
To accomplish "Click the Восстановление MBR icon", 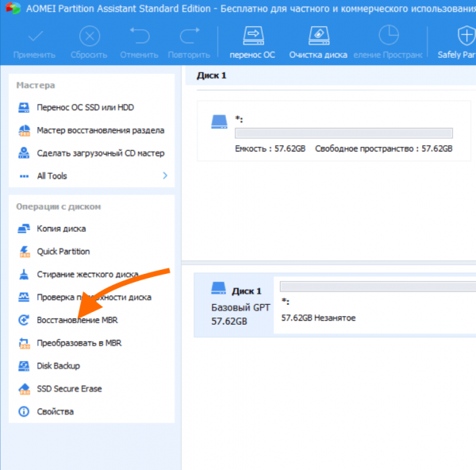I will pos(24,320).
